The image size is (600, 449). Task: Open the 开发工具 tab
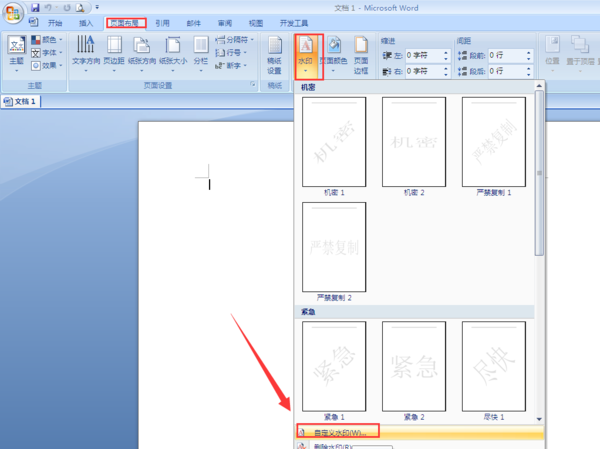(x=294, y=23)
